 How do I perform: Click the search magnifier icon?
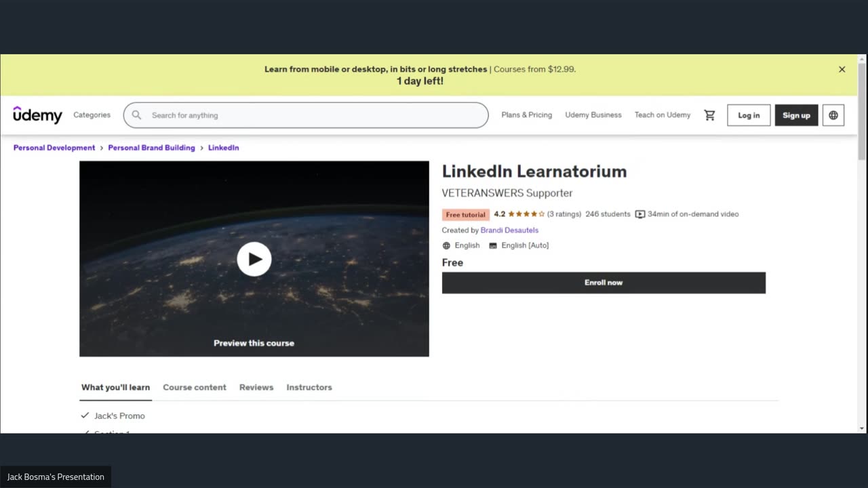(136, 115)
